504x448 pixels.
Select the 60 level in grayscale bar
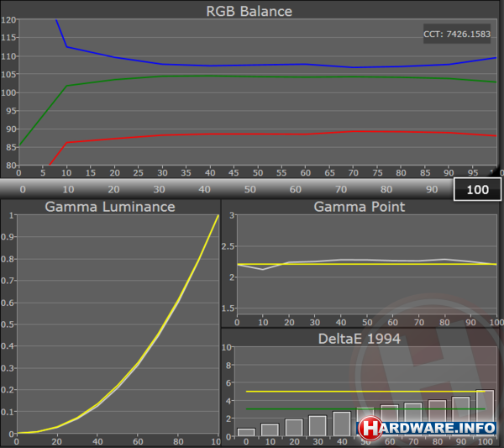click(296, 189)
